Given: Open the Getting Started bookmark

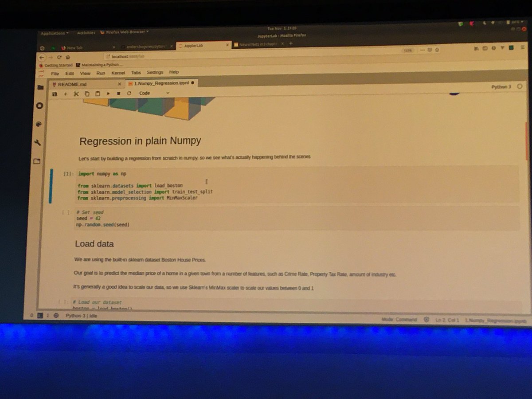Looking at the screenshot, I should [x=55, y=65].
